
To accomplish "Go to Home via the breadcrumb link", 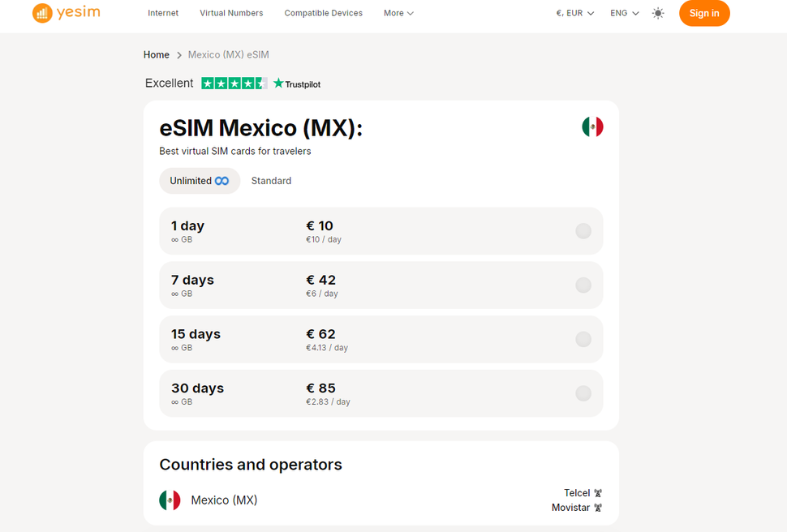I will click(x=156, y=54).
